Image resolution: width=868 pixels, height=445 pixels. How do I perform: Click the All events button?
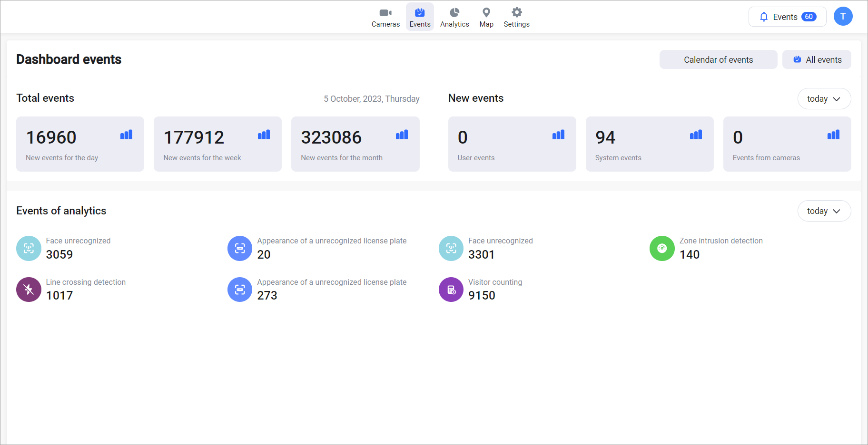816,60
